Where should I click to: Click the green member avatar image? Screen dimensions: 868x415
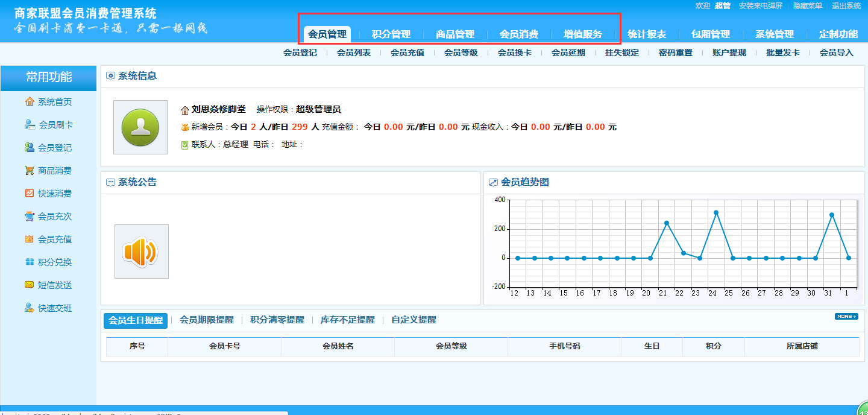140,127
